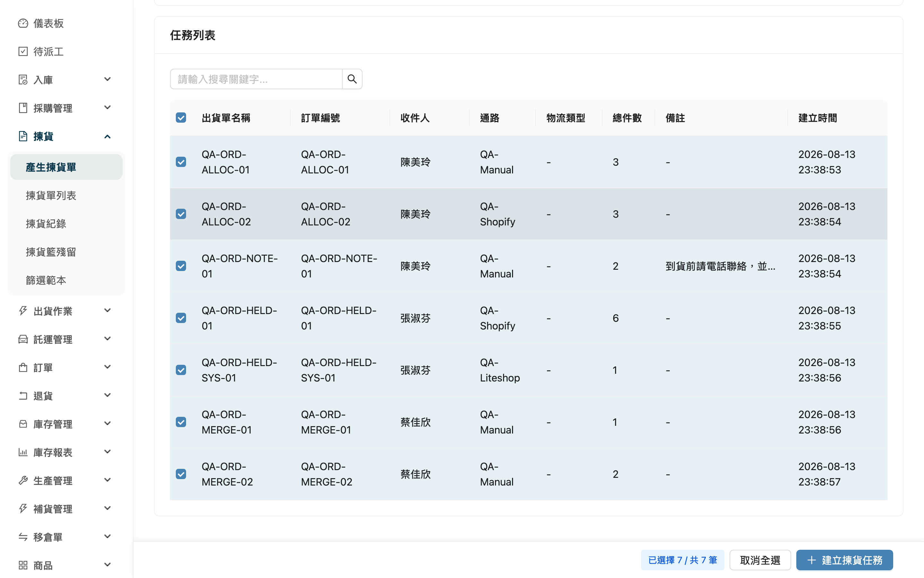The height and width of the screenshot is (578, 924).
Task: Expand the 庫存管理 menu chevron
Action: coord(107,423)
